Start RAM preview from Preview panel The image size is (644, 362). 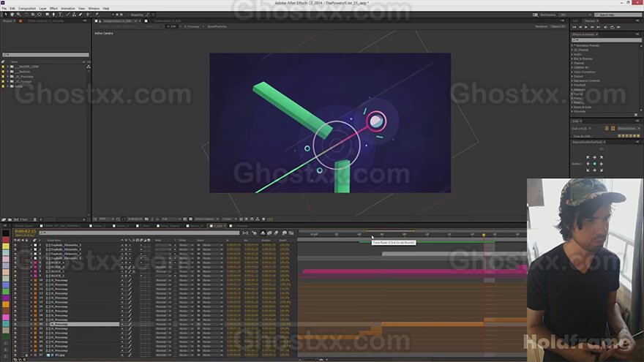[x=618, y=27]
